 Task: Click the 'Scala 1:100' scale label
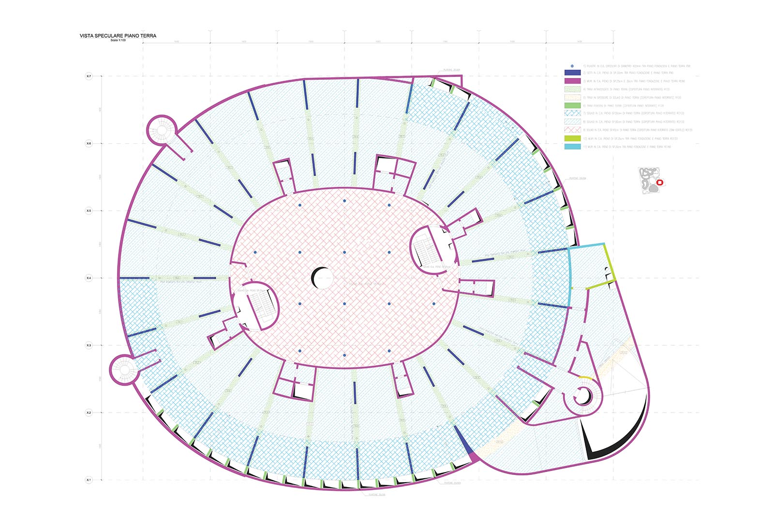(118, 40)
